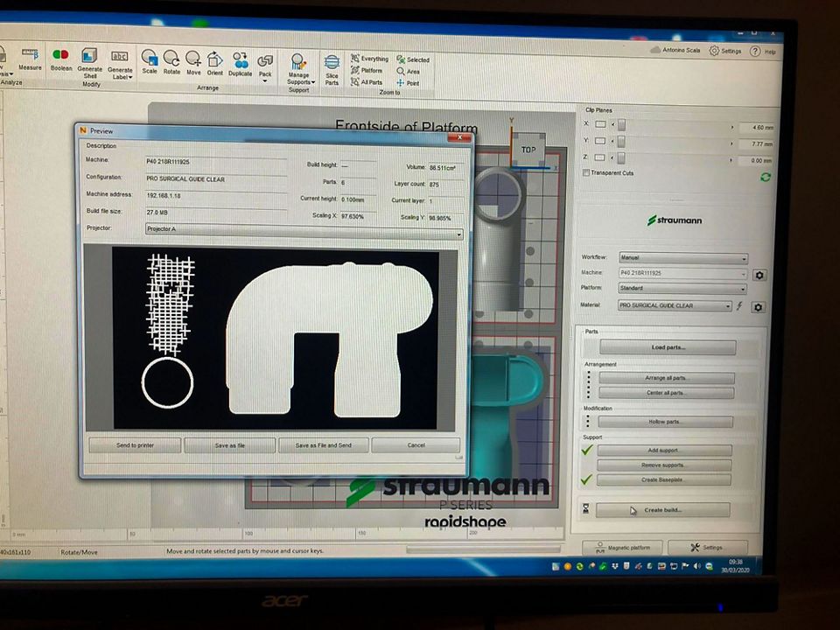The image size is (840, 630).
Task: Enable the Transparent Cuts checkbox
Action: [586, 172]
